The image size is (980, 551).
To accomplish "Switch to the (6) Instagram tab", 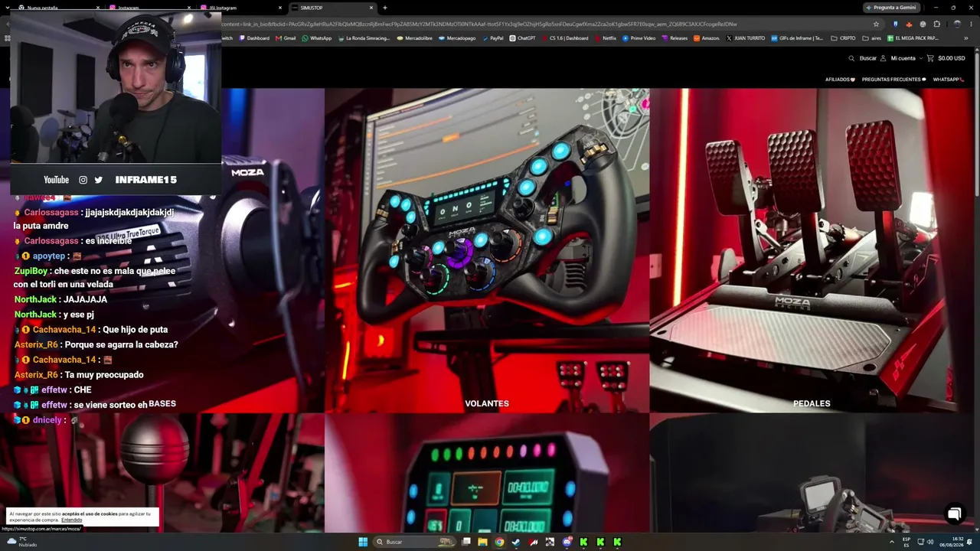I will (242, 8).
